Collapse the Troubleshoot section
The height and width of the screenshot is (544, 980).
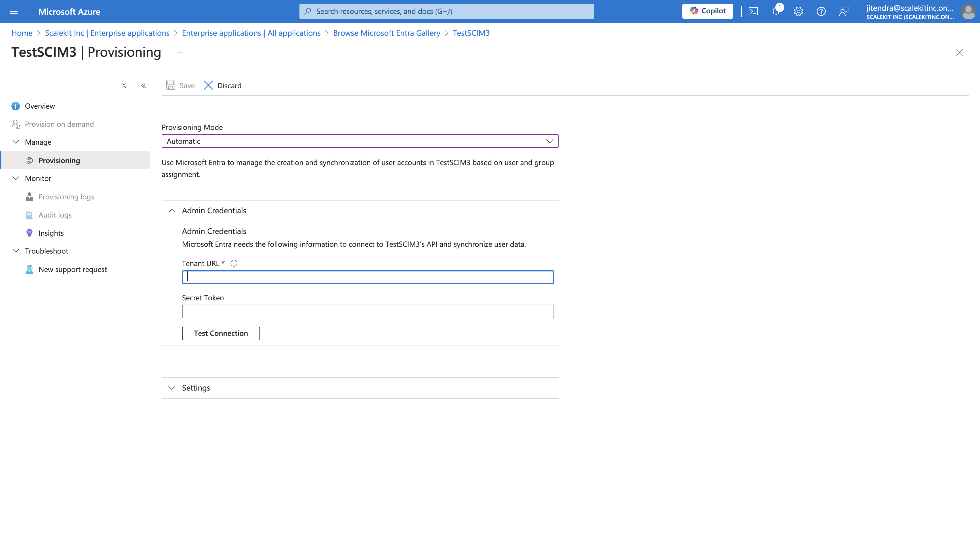point(16,251)
